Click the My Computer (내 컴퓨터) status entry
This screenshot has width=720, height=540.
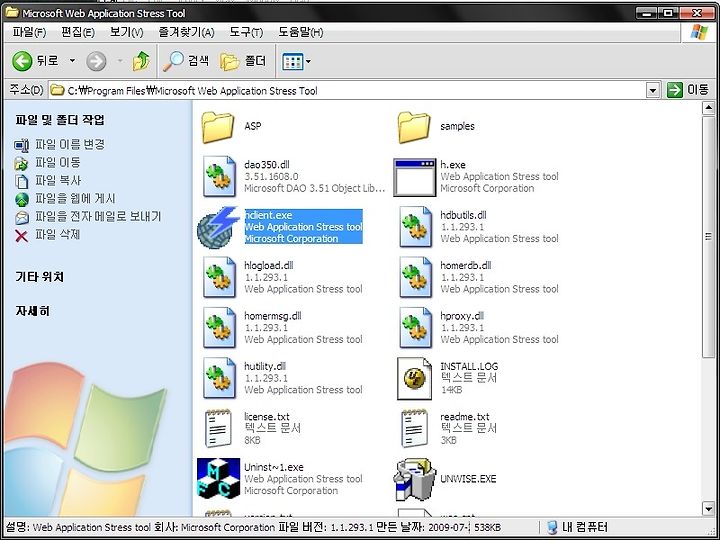click(578, 527)
